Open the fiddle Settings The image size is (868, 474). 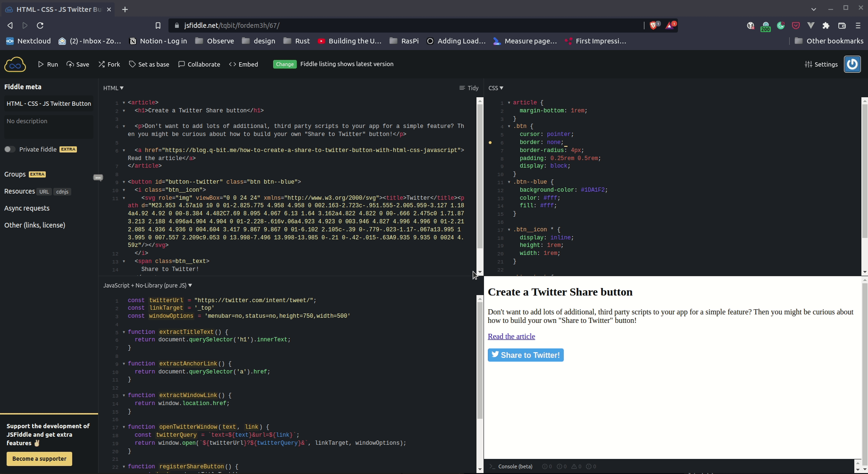pyautogui.click(x=821, y=64)
